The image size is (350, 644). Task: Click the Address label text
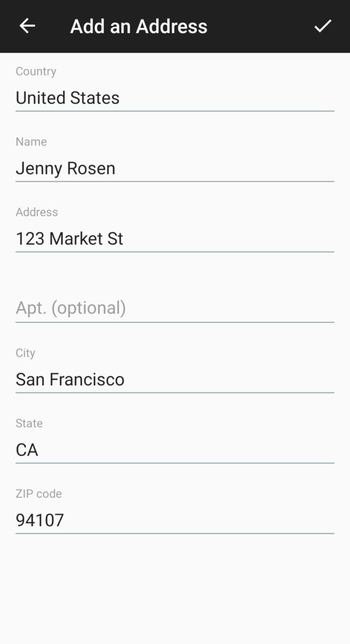tap(37, 212)
